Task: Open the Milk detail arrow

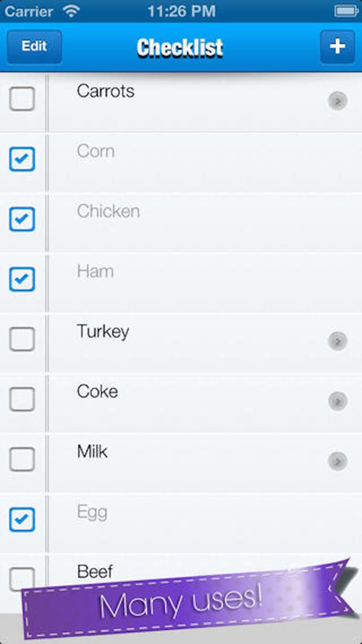Action: click(x=337, y=461)
